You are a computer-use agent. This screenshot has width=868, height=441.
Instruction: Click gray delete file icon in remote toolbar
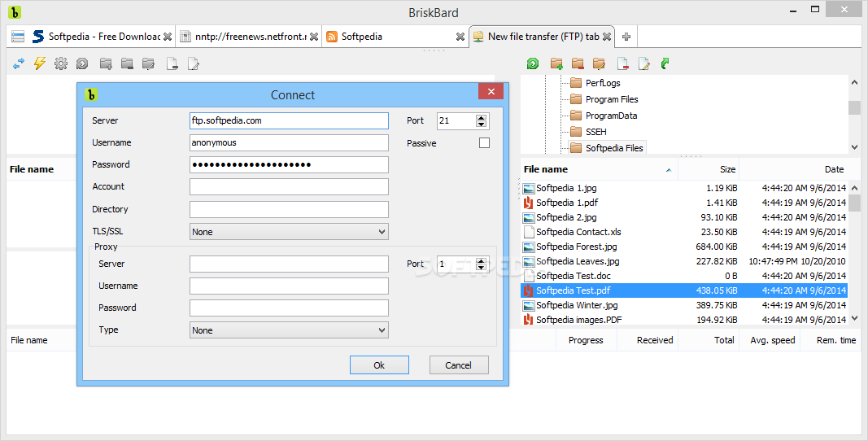(172, 63)
